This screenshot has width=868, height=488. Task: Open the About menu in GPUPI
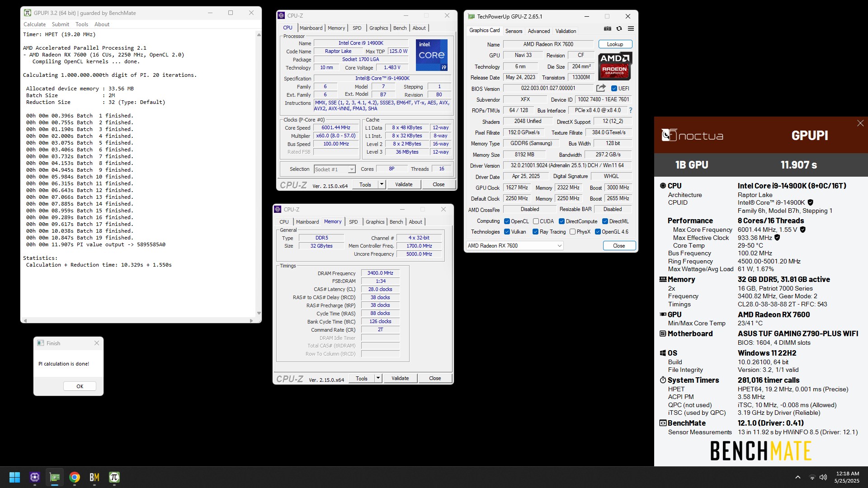(x=102, y=24)
